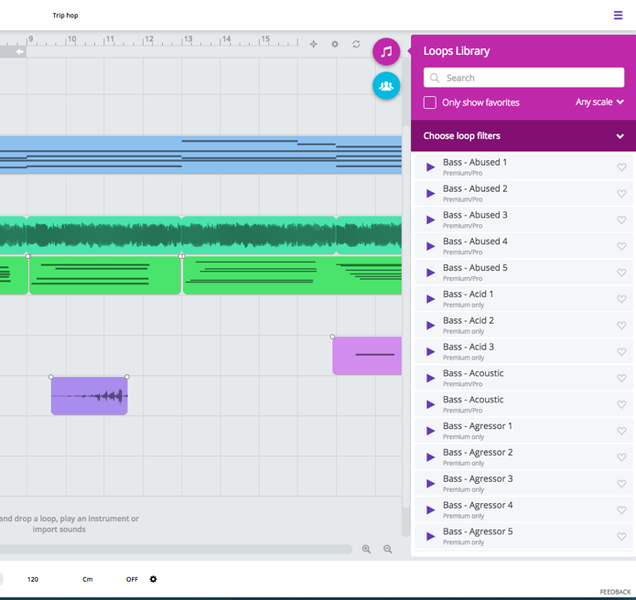This screenshot has width=636, height=600.
Task: Open the FEEDBACK link
Action: [615, 592]
